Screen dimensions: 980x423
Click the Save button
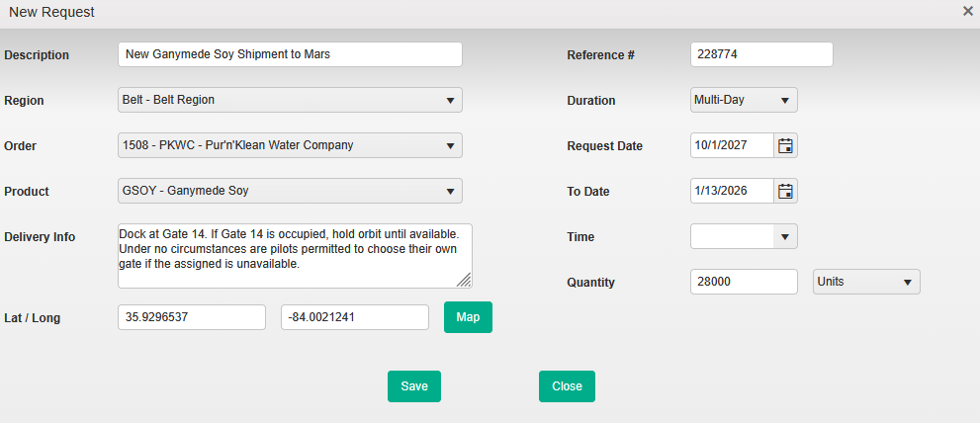tap(413, 386)
